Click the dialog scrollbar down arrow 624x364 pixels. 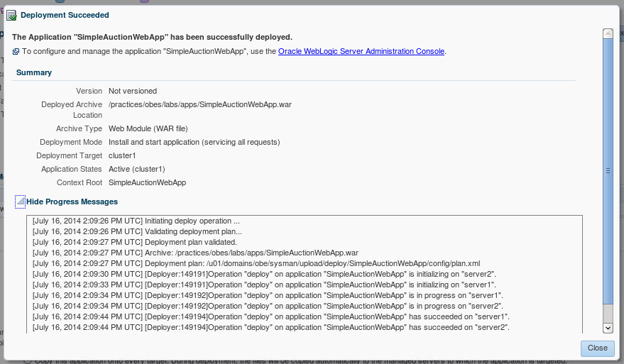point(608,327)
